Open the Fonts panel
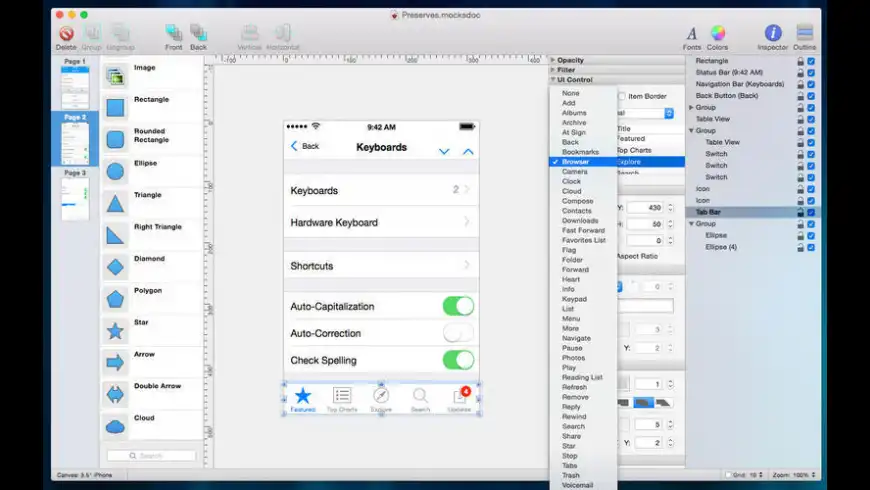 (691, 34)
